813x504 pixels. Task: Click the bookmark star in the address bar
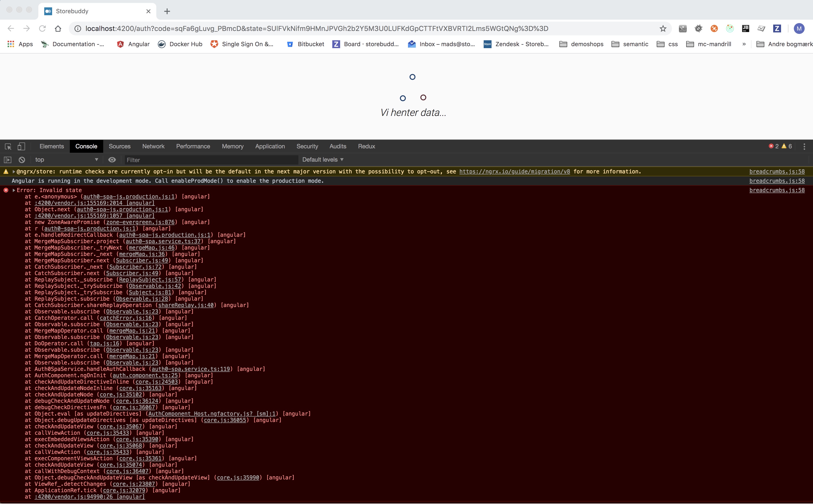pyautogui.click(x=663, y=28)
